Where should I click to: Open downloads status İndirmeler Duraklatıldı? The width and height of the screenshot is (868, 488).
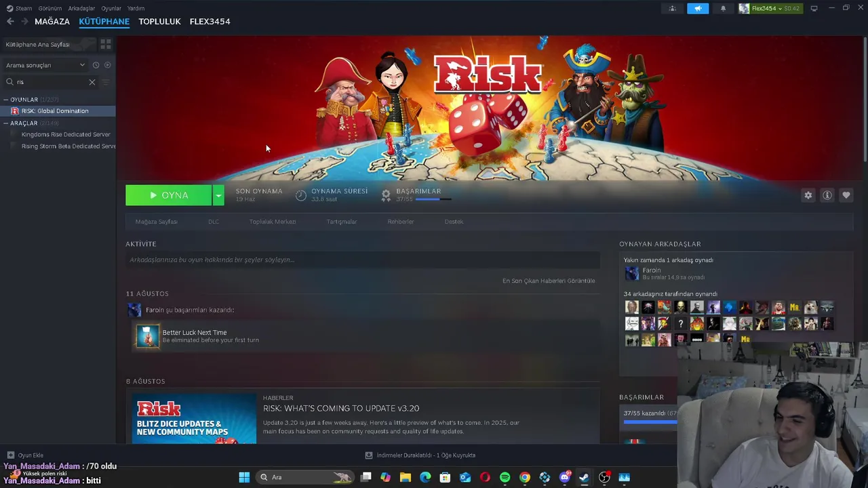click(420, 455)
